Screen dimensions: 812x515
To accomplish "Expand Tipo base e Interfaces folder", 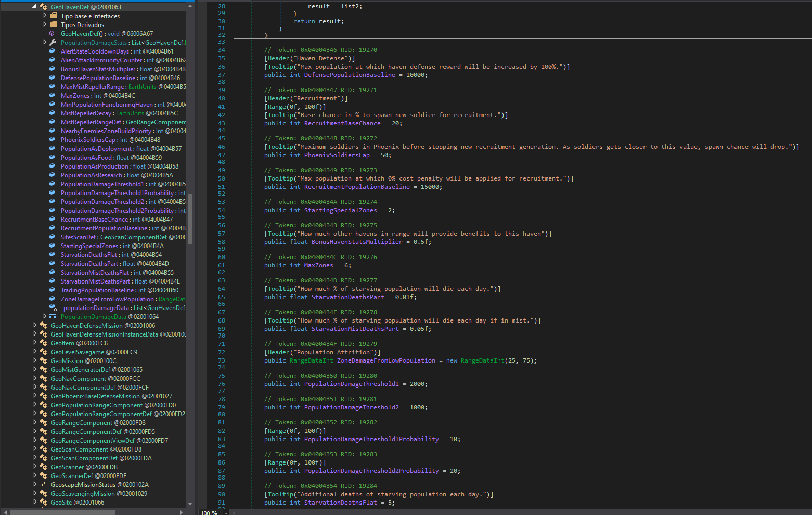I will coord(45,16).
